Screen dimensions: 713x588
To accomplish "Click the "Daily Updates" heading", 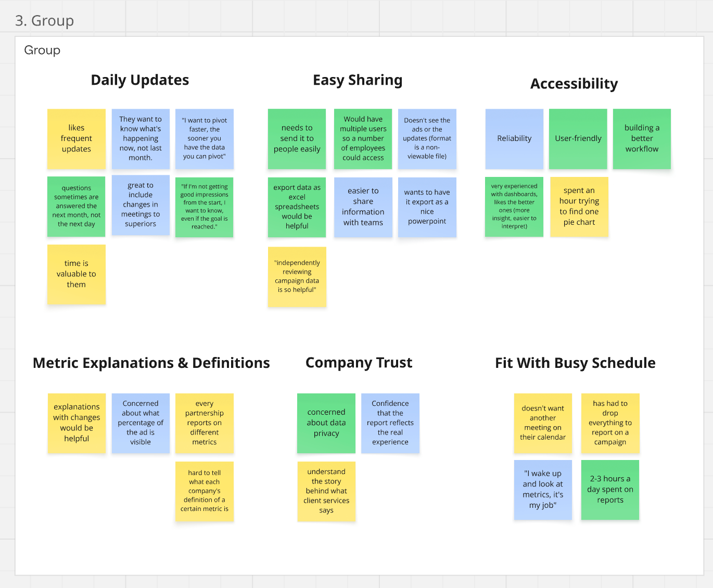I will coord(140,80).
